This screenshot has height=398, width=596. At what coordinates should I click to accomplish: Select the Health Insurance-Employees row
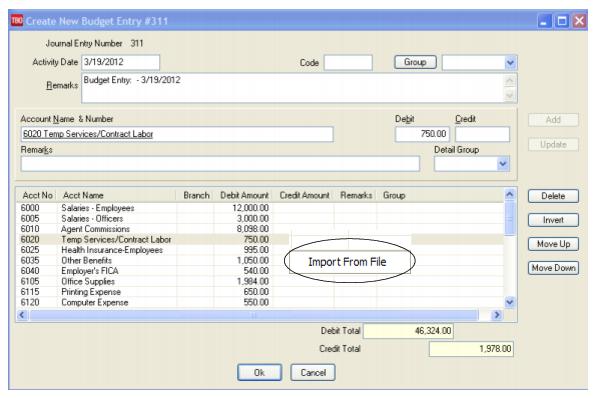tap(260, 250)
